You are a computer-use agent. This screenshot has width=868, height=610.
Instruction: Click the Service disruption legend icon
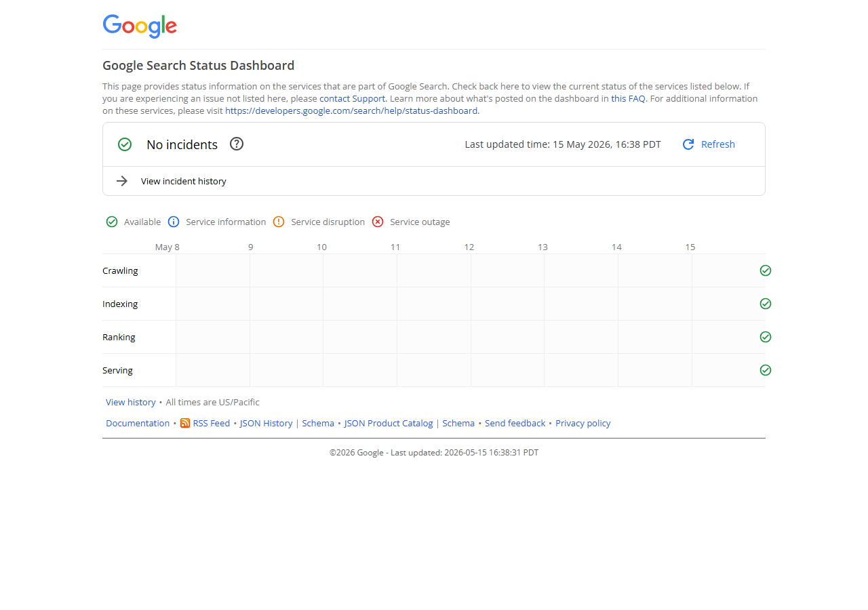pos(279,222)
